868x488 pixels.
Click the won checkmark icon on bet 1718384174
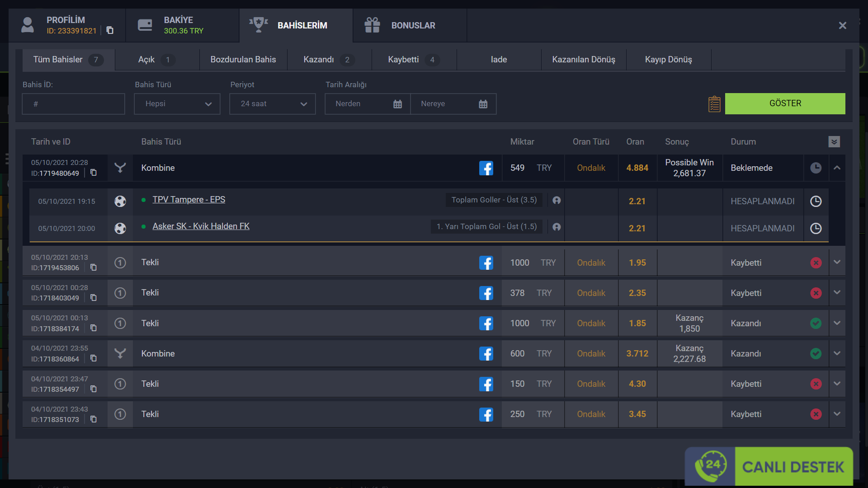coord(816,323)
